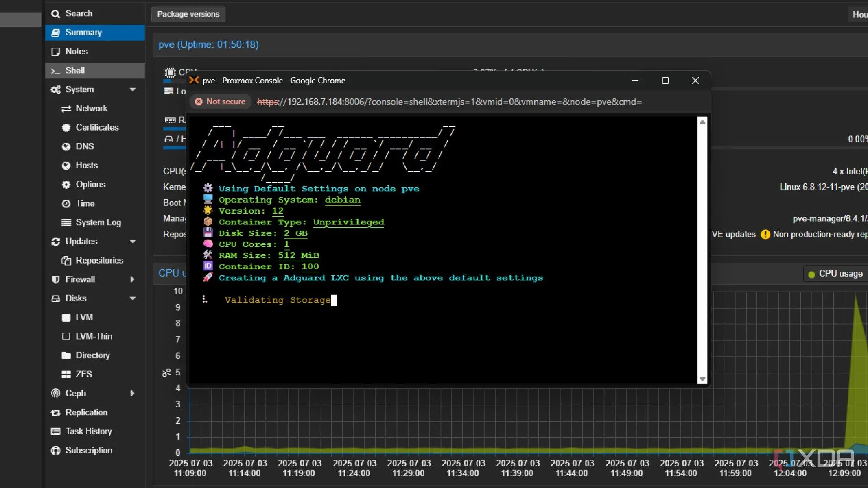Image resolution: width=868 pixels, height=488 pixels.
Task: Click the Hosts globe icon
Action: [66, 166]
